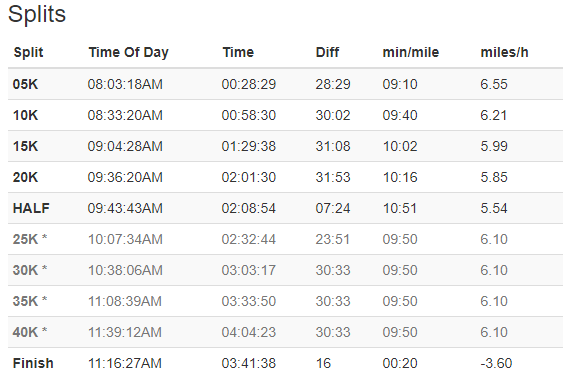575x384 pixels.
Task: Select the 35K * estimated split label
Action: point(30,301)
